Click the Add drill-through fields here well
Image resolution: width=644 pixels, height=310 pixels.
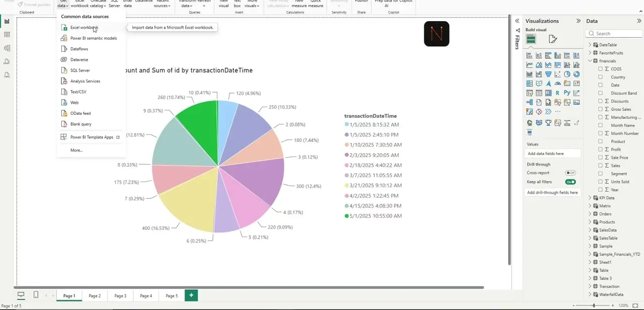point(552,192)
